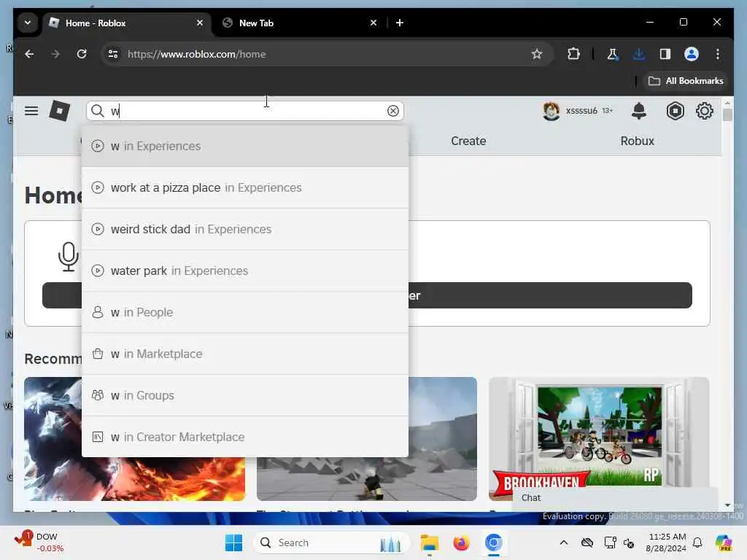Viewport: 747px width, 560px height.
Task: Search 'w in People'
Action: pos(245,312)
